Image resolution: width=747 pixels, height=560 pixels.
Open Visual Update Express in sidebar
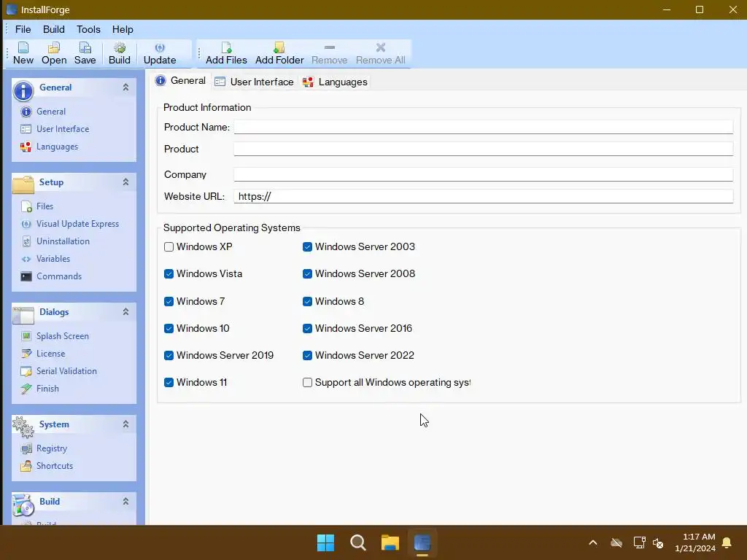coord(77,224)
